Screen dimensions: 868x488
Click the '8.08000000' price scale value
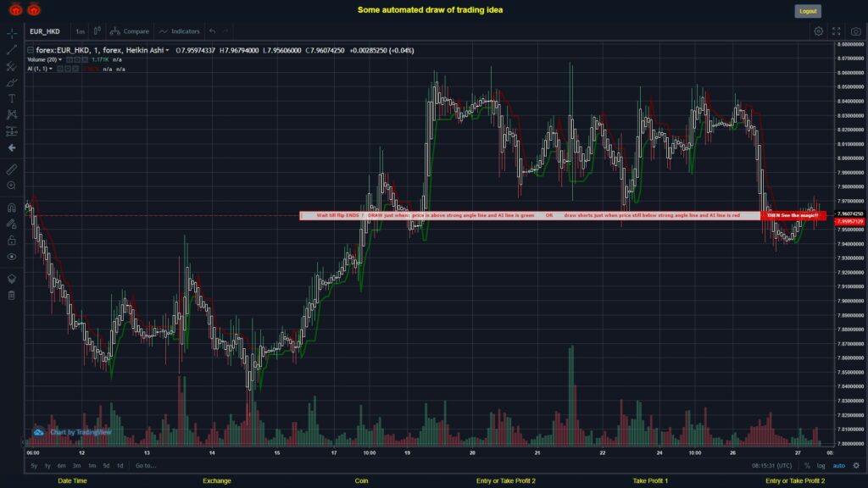coord(851,44)
